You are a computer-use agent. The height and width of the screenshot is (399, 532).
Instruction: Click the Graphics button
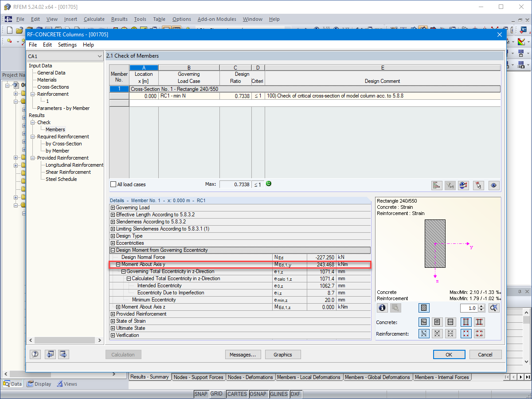tap(283, 354)
